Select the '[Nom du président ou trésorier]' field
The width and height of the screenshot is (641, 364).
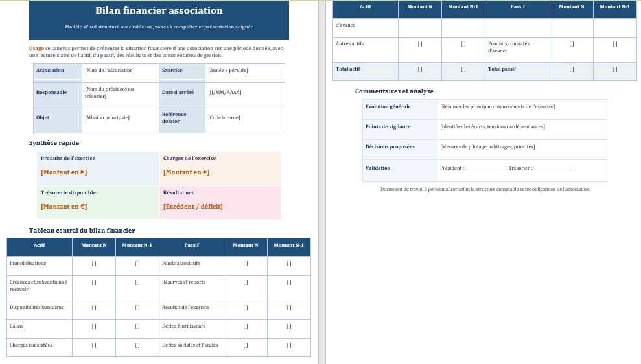pyautogui.click(x=109, y=93)
